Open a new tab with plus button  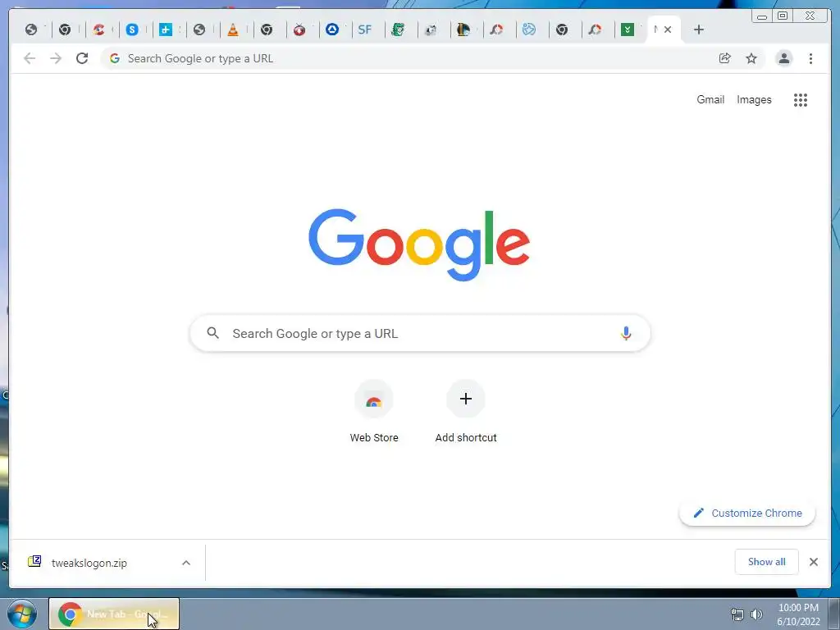point(699,30)
